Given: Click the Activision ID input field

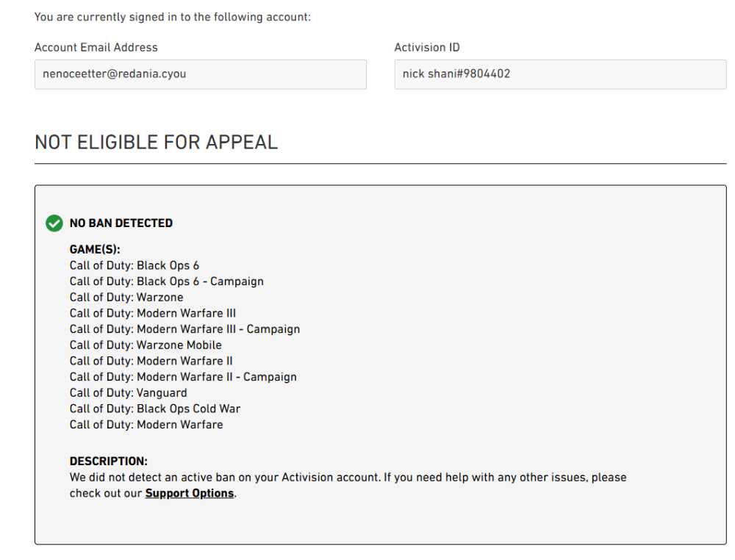Looking at the screenshot, I should pos(560,74).
